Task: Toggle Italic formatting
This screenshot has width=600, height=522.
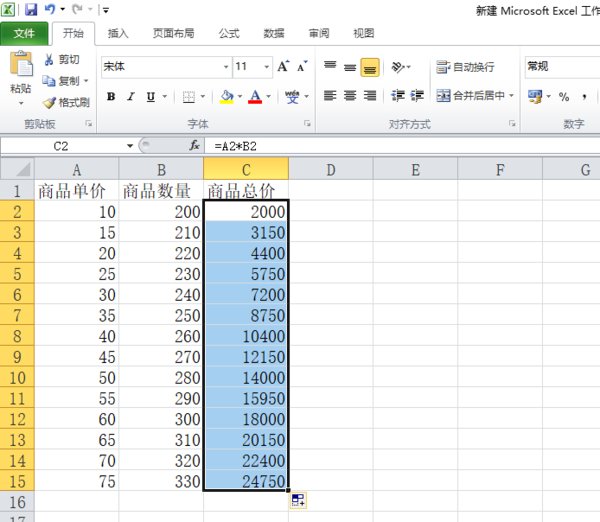Action: [x=131, y=97]
